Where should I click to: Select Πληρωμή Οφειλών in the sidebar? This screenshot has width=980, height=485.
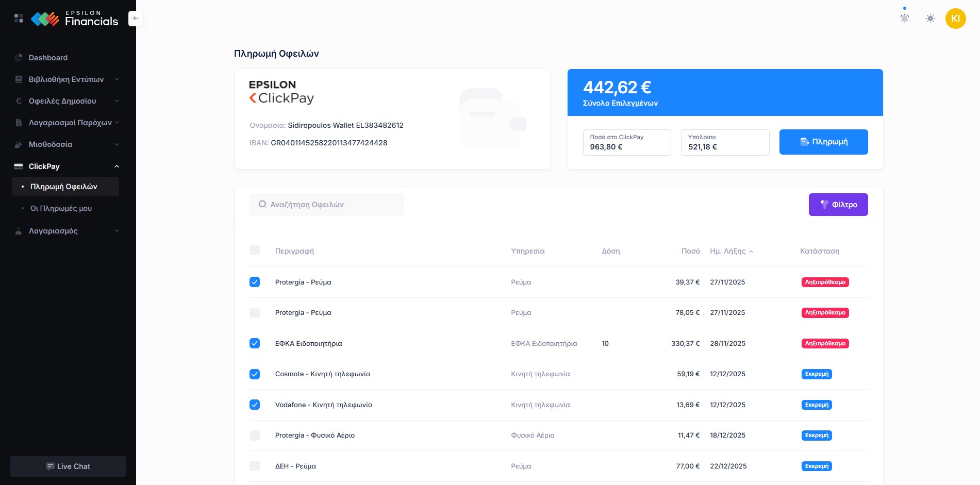pyautogui.click(x=64, y=187)
